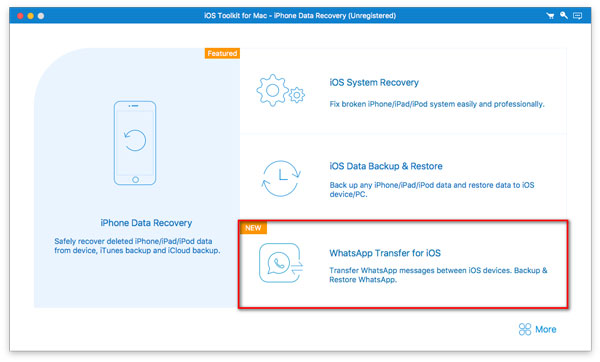Screen dimensions: 600x362
Task: Click 'Fix broken iPhone/iPad/iPod system' description
Action: (x=437, y=104)
